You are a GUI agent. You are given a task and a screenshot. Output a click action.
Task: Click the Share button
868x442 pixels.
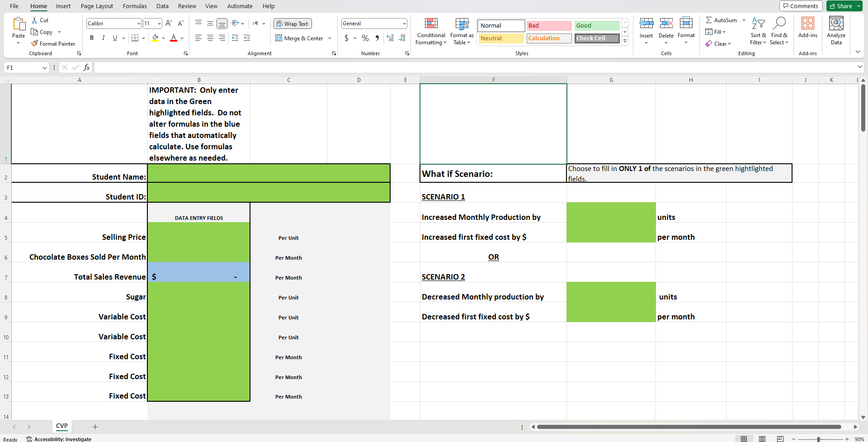[844, 6]
